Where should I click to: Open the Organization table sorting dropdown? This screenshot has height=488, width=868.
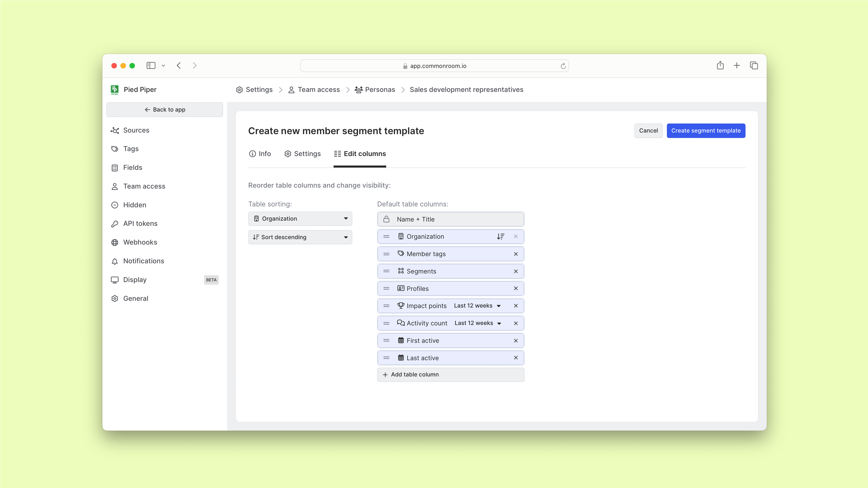pyautogui.click(x=300, y=219)
